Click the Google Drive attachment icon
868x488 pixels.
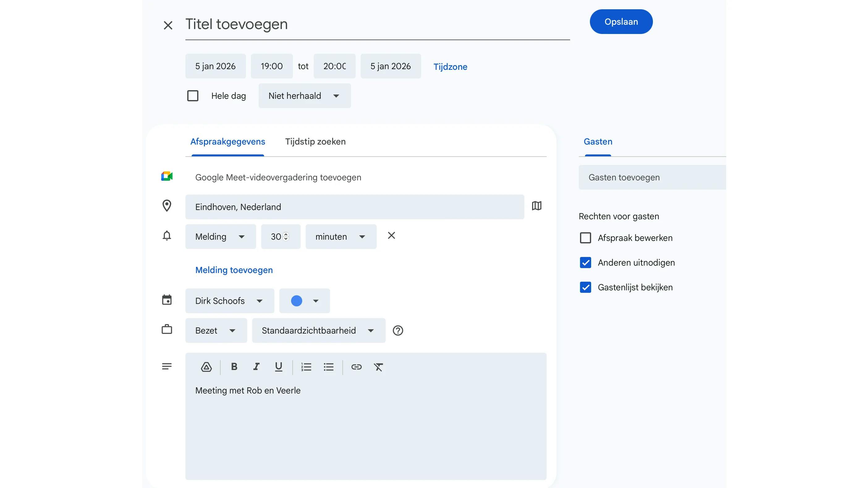click(206, 367)
